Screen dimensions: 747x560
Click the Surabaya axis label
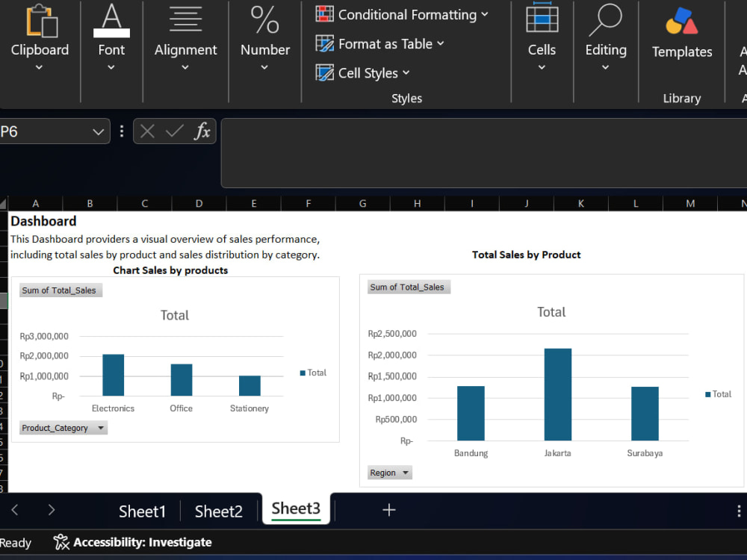click(x=645, y=453)
